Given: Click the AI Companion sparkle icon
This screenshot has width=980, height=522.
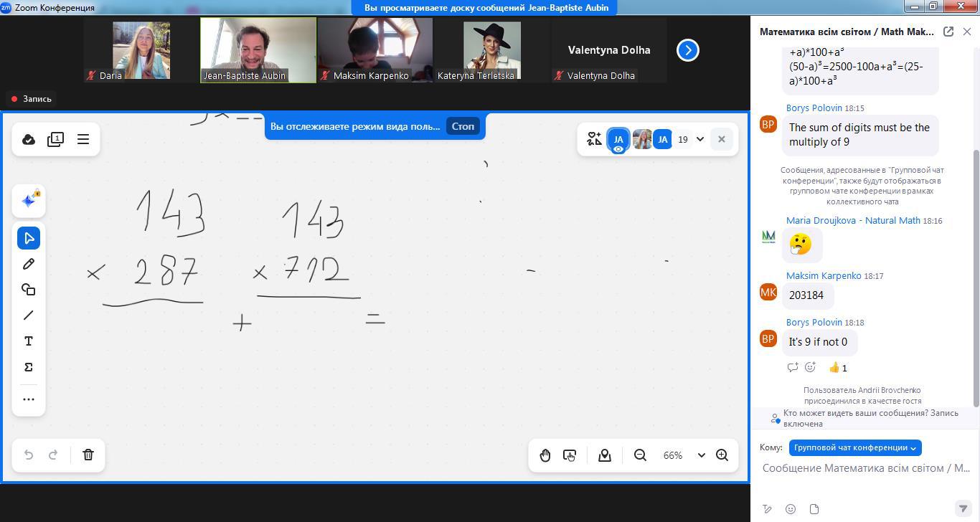Looking at the screenshot, I should [29, 201].
